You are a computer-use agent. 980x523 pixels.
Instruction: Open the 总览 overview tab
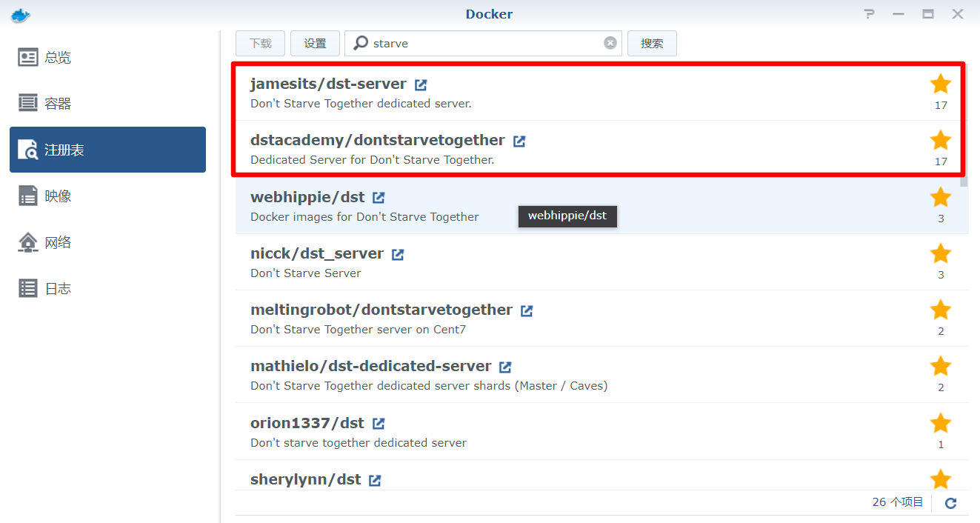click(107, 57)
